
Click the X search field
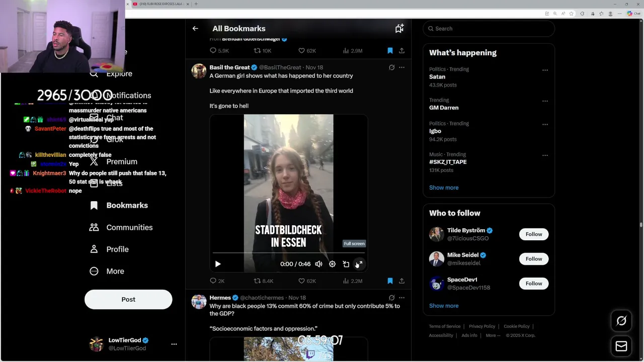click(489, 29)
